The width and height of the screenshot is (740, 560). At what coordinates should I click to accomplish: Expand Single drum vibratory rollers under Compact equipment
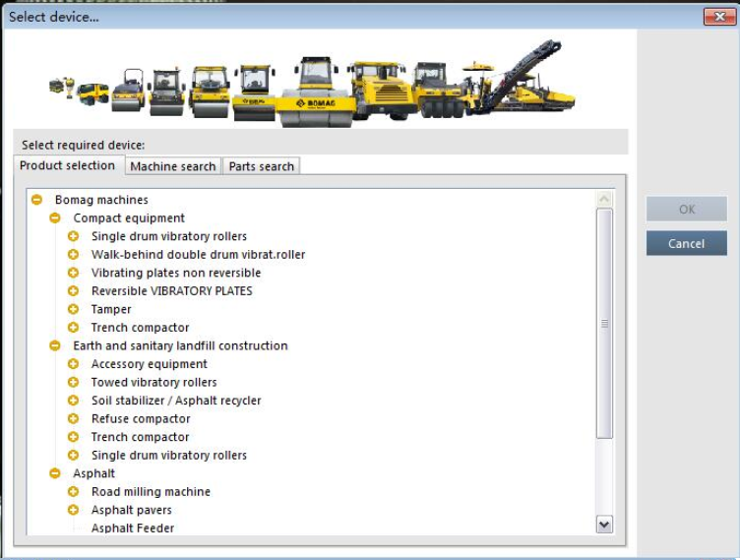(x=73, y=236)
